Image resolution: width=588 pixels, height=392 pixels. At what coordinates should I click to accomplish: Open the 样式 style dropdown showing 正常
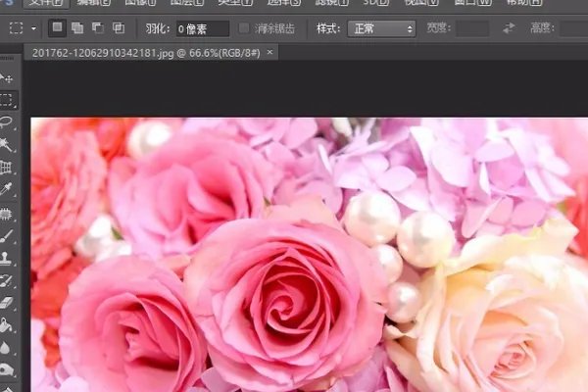tap(382, 28)
